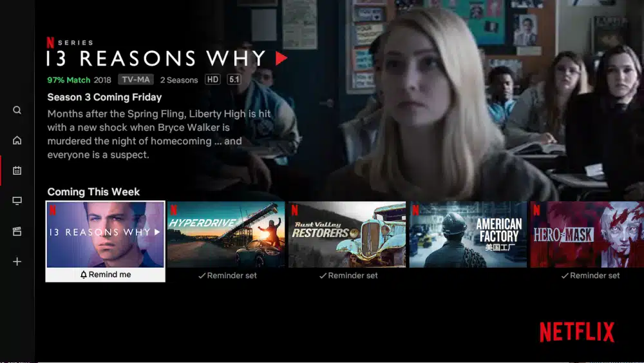644x363 pixels.
Task: Open Movies via the clapperboard icon
Action: click(x=17, y=231)
